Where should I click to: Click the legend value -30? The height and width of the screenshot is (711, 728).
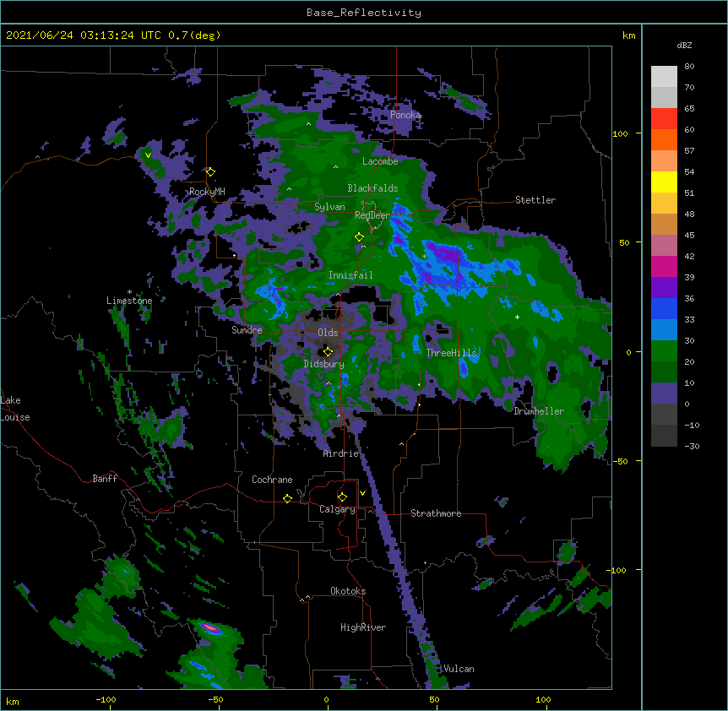click(x=692, y=447)
